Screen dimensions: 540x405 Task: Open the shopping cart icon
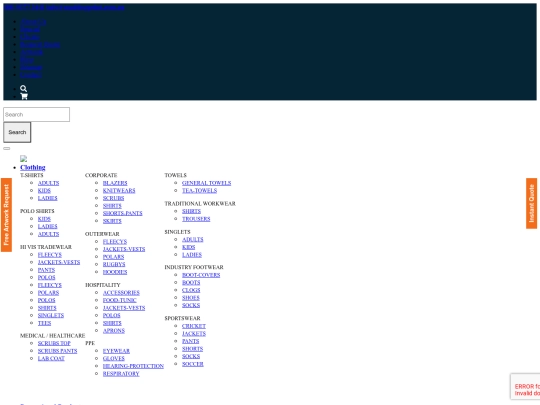click(x=24, y=96)
